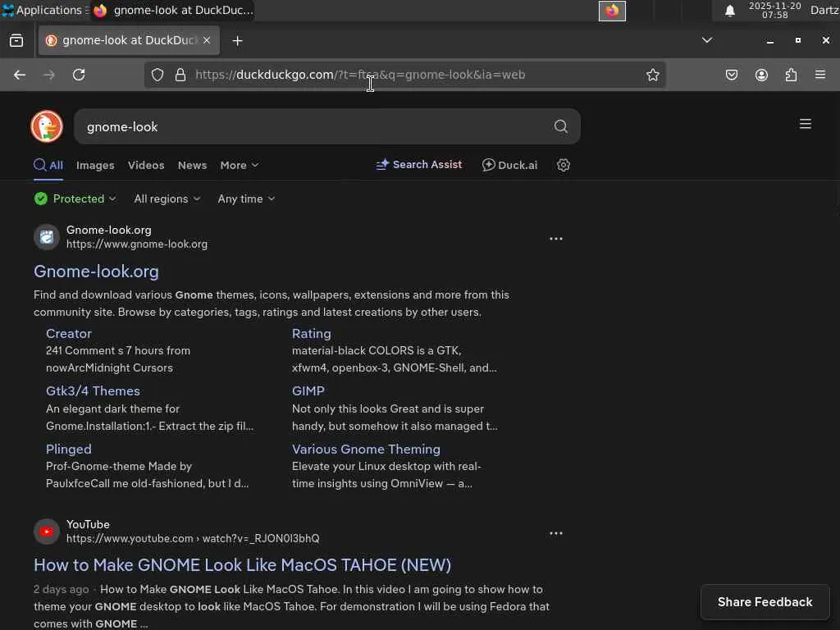The width and height of the screenshot is (840, 630).
Task: Click the 'Elevate your Linux desktop' text
Action: point(386,466)
